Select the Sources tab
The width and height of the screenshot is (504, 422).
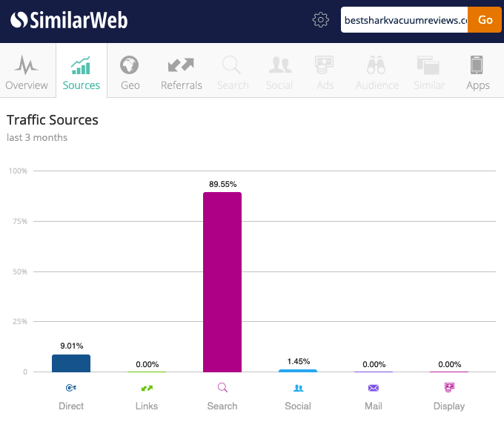point(82,72)
